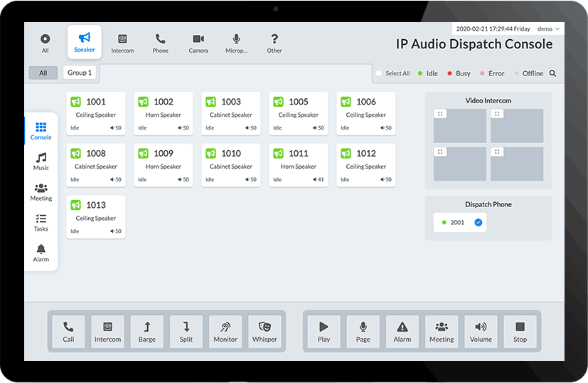Expand the top-left video intercom pane

[440, 114]
